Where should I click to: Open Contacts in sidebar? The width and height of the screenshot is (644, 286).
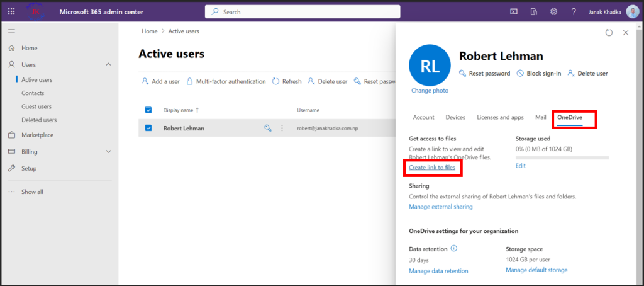33,93
